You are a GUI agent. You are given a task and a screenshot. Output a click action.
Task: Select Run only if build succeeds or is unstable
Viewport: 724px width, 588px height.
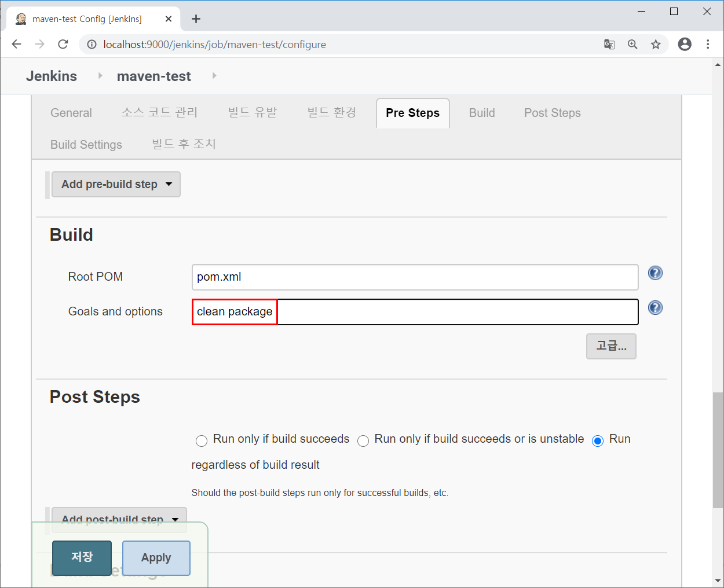coord(363,441)
